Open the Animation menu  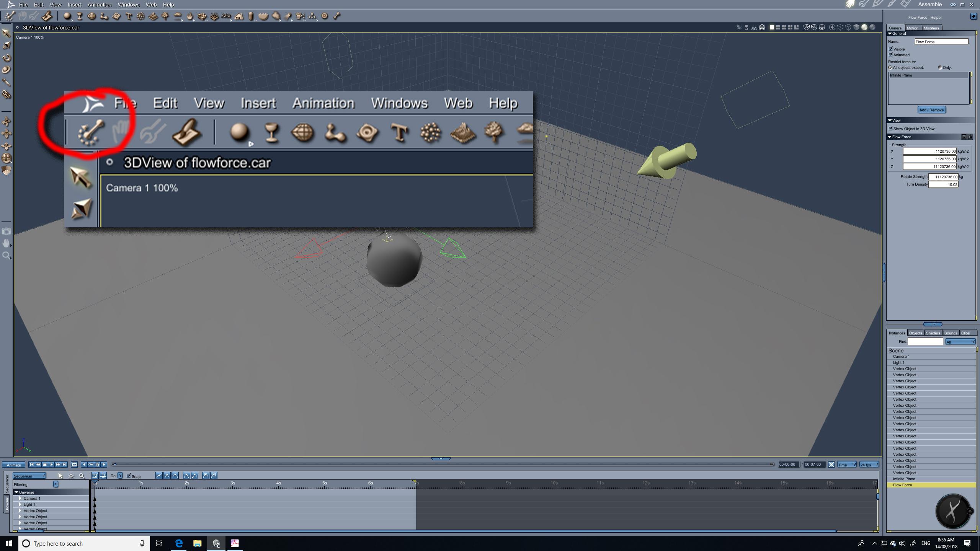[x=99, y=5]
